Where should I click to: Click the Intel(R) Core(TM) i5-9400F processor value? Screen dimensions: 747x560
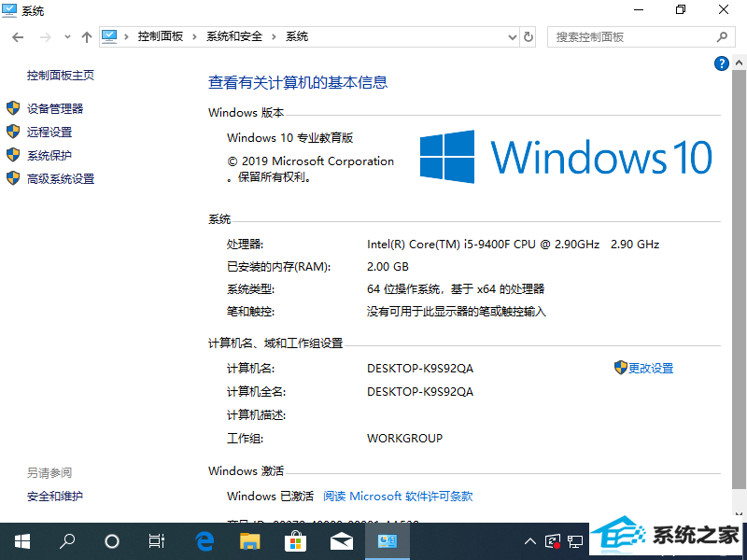[x=513, y=245]
